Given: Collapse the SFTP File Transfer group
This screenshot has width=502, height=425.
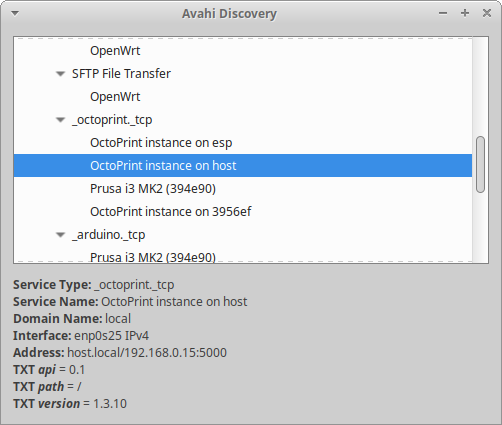Looking at the screenshot, I should (x=60, y=74).
